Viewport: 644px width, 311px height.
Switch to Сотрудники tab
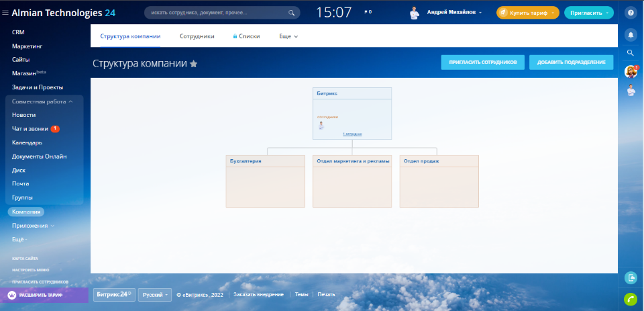pyautogui.click(x=197, y=36)
